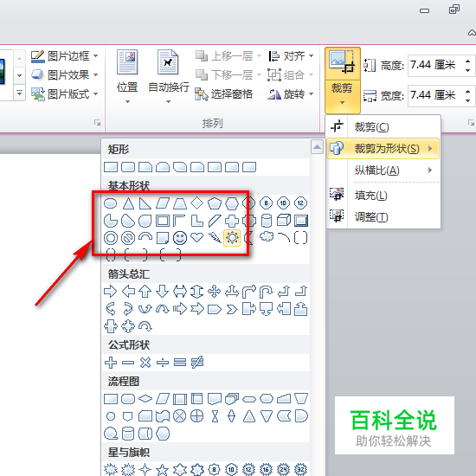The height and width of the screenshot is (476, 476).
Task: Choose Fill (填充(L)) menu entry
Action: [x=383, y=196]
